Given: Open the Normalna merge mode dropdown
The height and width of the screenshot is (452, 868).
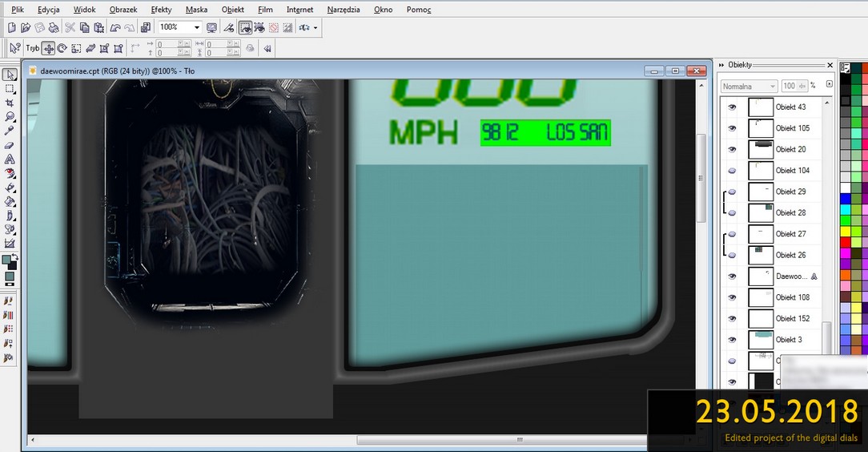Looking at the screenshot, I should 749,87.
